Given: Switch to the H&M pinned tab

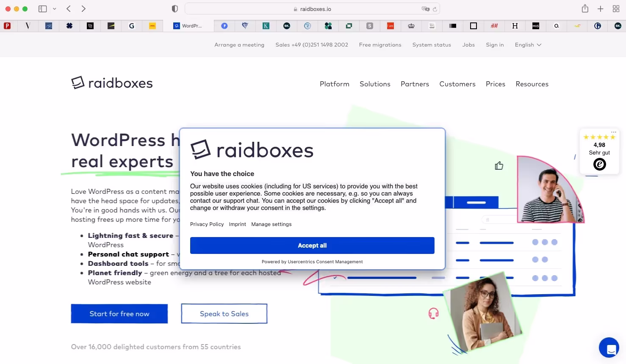Looking at the screenshot, I should point(494,26).
